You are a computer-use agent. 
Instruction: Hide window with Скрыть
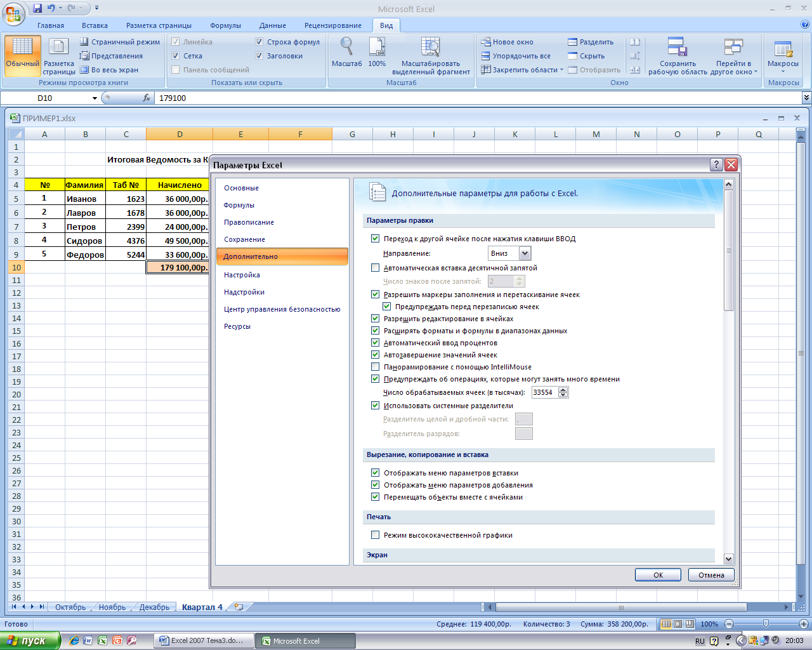[x=586, y=56]
